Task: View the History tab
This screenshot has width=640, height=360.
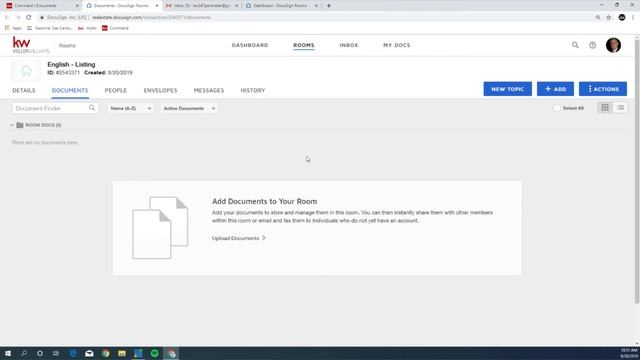Action: [253, 90]
